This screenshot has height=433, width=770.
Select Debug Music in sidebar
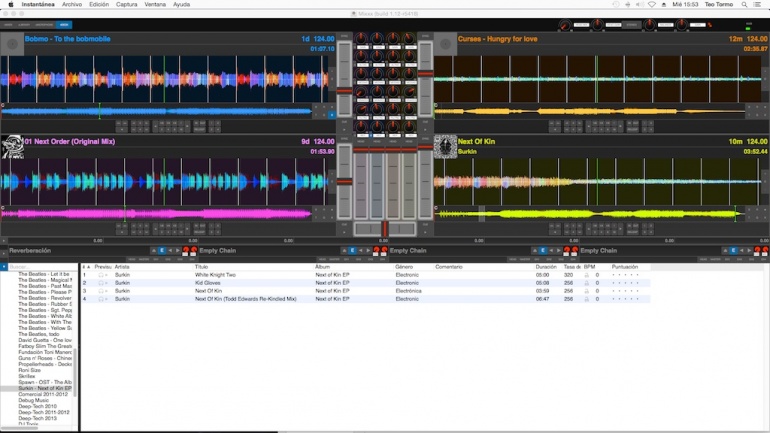point(34,401)
